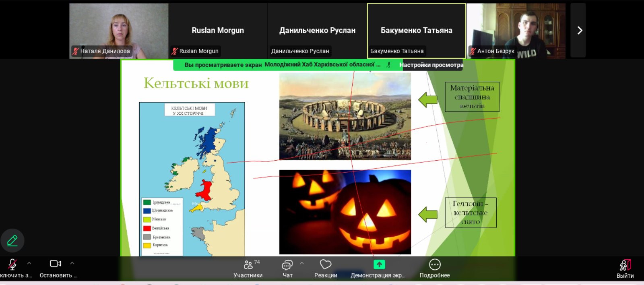Click the Матеріальна спадщина кельтів text box
644x285 pixels.
(472, 97)
